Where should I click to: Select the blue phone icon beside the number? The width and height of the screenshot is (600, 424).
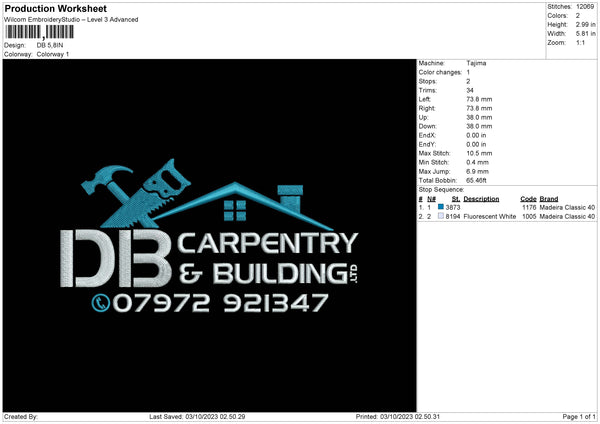pyautogui.click(x=101, y=303)
